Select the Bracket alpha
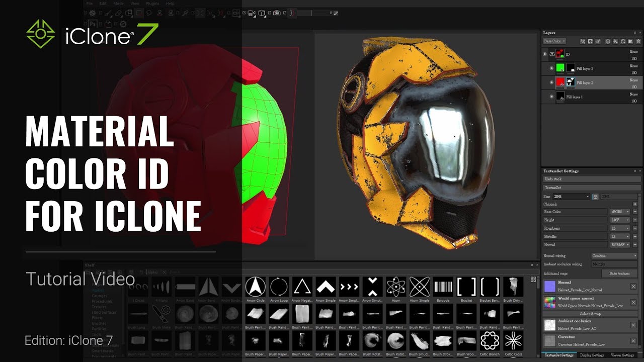 coord(466,287)
